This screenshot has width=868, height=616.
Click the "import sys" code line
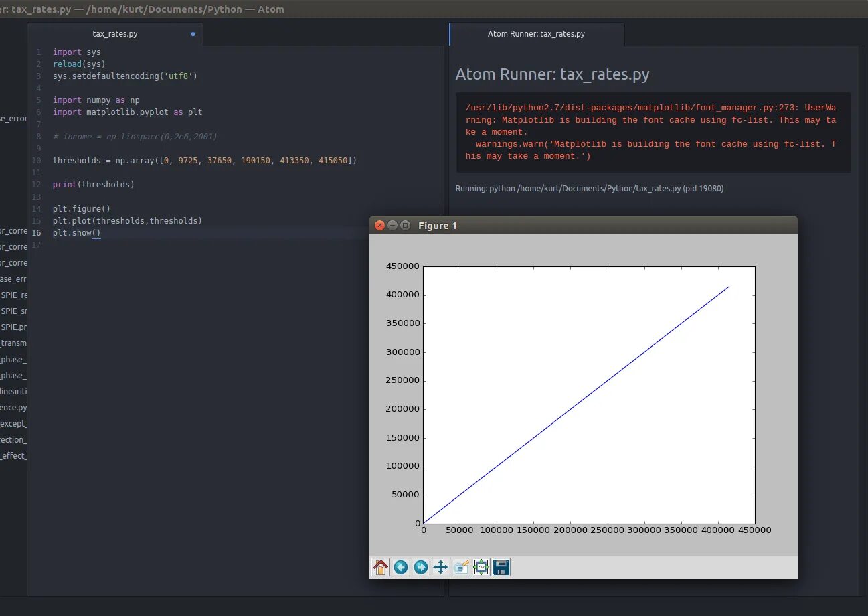77,52
